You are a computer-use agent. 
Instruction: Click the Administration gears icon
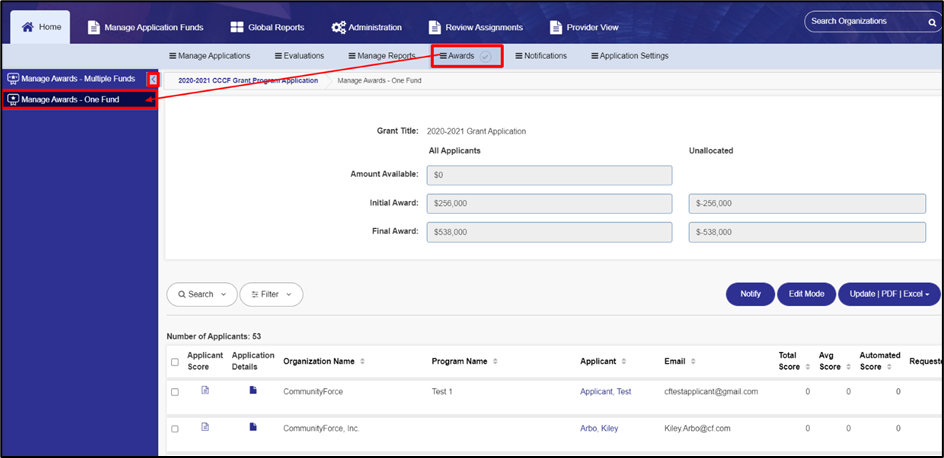(x=338, y=28)
